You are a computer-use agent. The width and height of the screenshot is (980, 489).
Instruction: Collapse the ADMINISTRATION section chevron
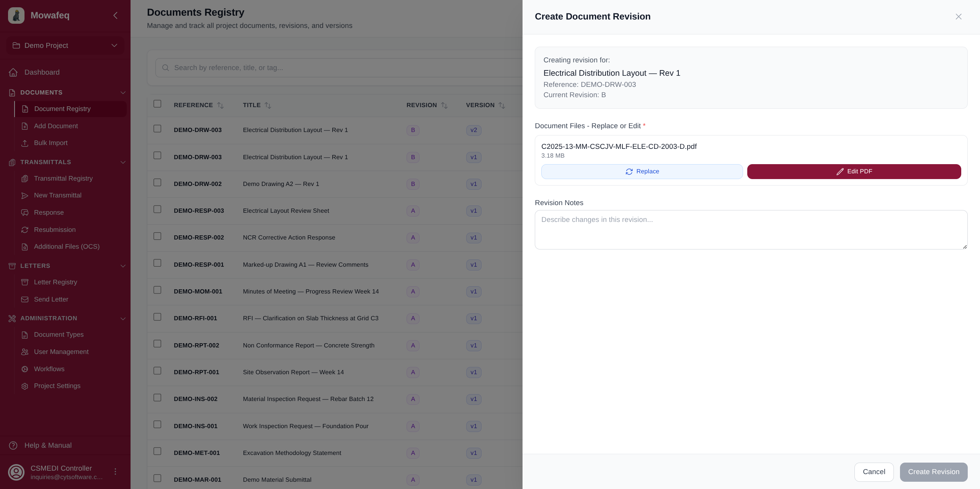point(123,318)
